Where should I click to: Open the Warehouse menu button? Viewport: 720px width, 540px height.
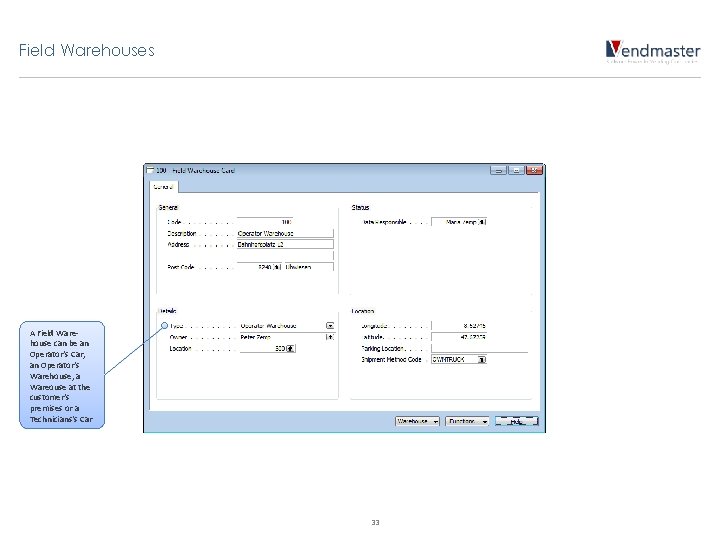[417, 421]
